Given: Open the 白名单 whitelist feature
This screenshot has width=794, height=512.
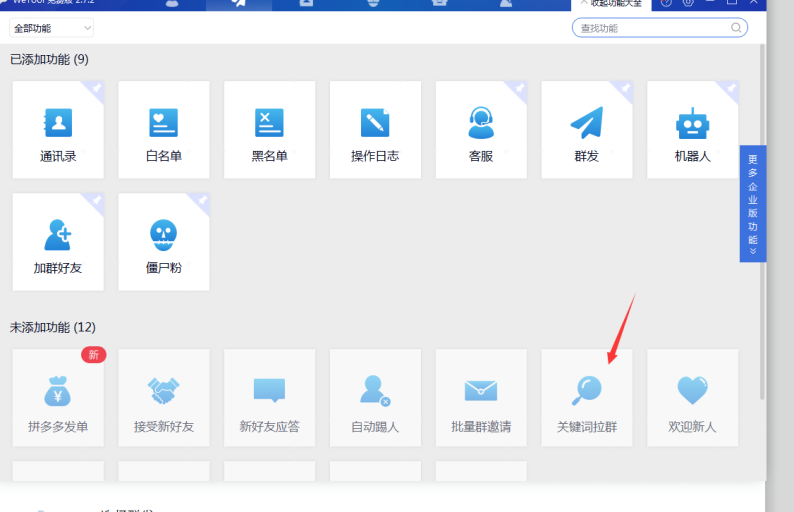Looking at the screenshot, I should click(164, 130).
